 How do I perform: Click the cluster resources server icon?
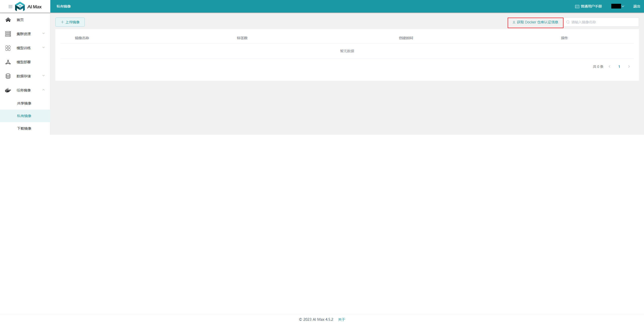click(8, 34)
